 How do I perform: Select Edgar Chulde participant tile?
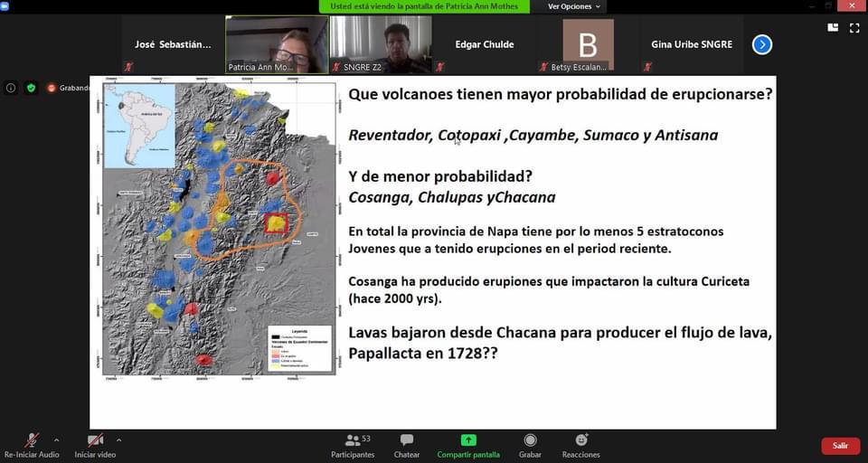tap(485, 44)
